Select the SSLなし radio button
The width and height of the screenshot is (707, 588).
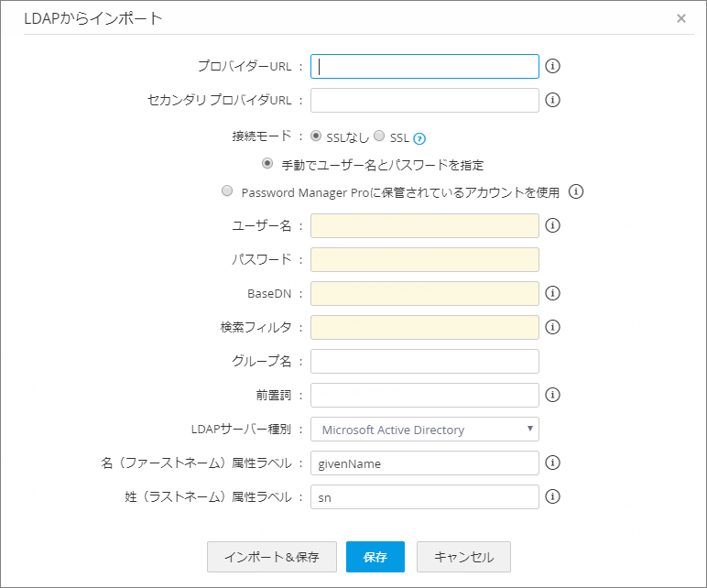(317, 136)
